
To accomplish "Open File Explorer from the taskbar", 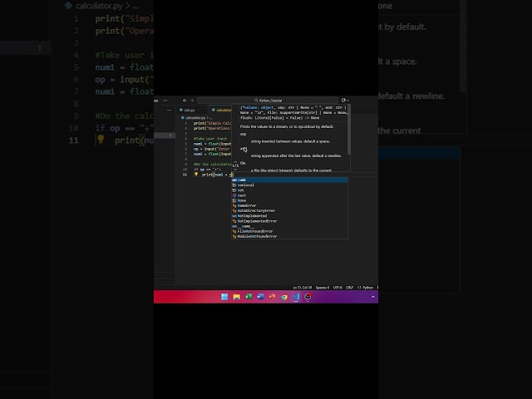I will [x=236, y=297].
